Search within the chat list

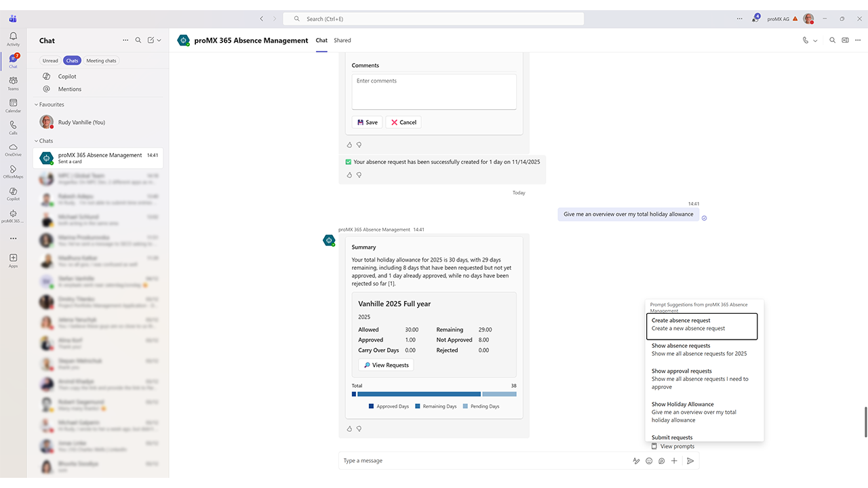(138, 41)
